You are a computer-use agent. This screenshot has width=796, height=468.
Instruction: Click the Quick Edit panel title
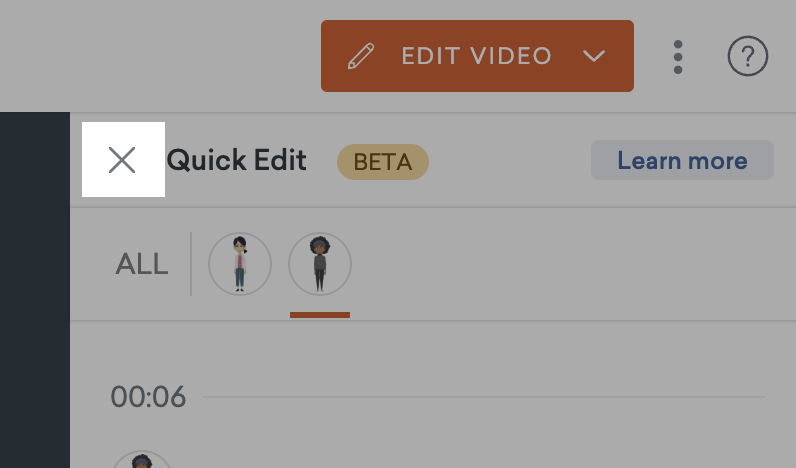pyautogui.click(x=237, y=160)
